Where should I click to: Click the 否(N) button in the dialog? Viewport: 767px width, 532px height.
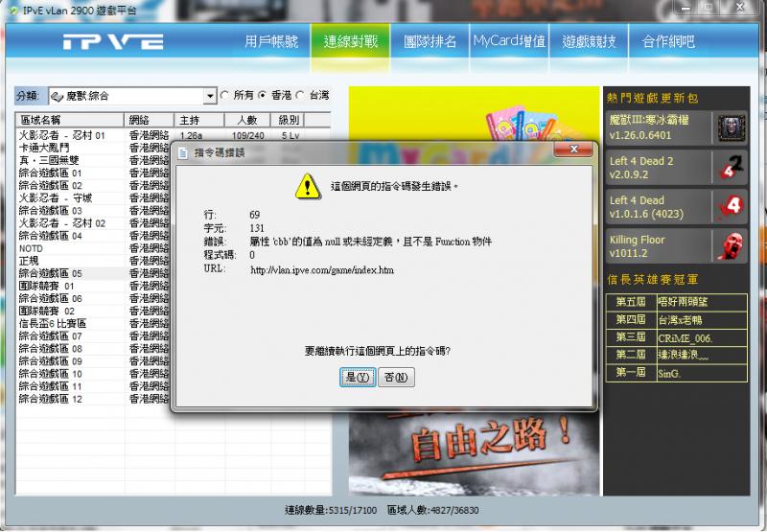tap(396, 377)
